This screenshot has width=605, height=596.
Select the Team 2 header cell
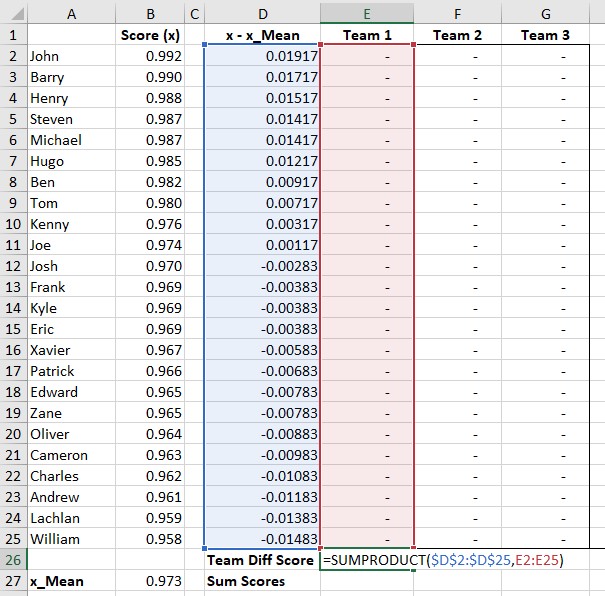click(457, 35)
